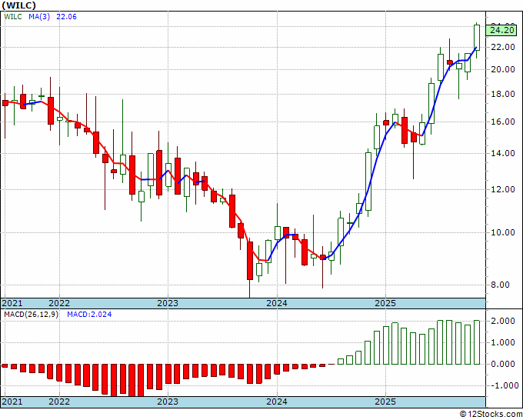Click 2025 on the price chart timeline

(x=385, y=303)
